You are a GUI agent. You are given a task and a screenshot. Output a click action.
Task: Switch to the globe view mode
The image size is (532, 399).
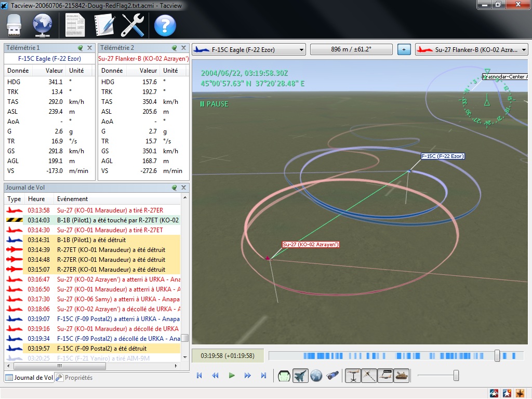click(x=316, y=376)
